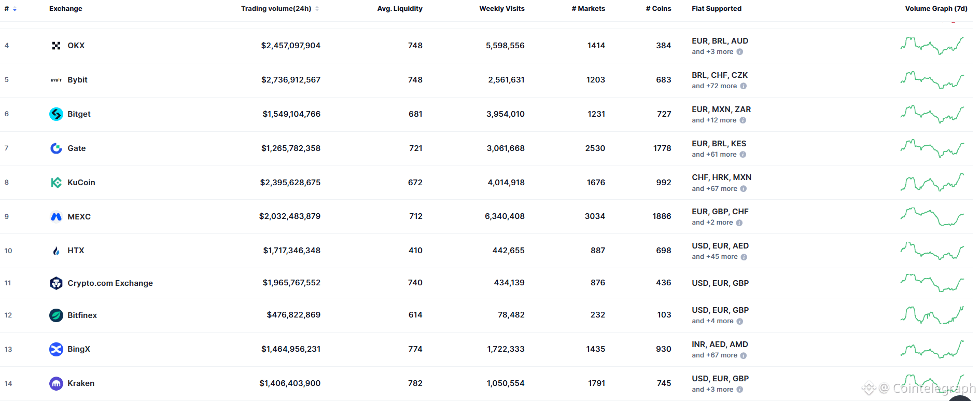Open MEXC's 7-day volume graph

pos(932,217)
